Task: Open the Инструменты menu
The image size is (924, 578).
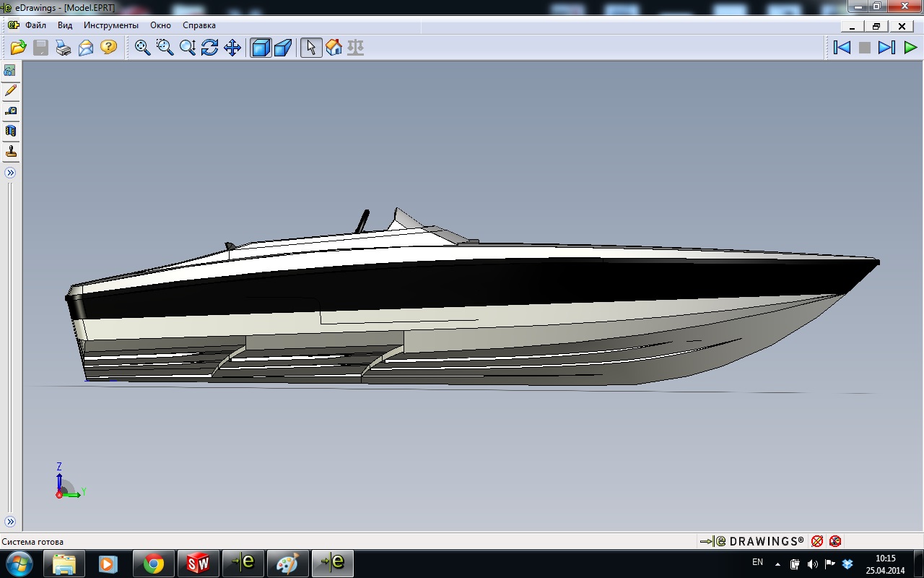Action: [110, 25]
